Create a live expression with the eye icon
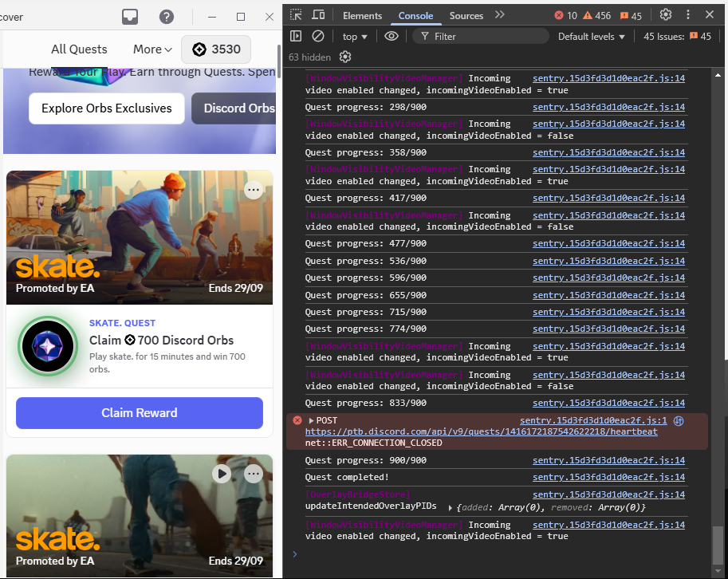This screenshot has width=728, height=579. [x=390, y=36]
